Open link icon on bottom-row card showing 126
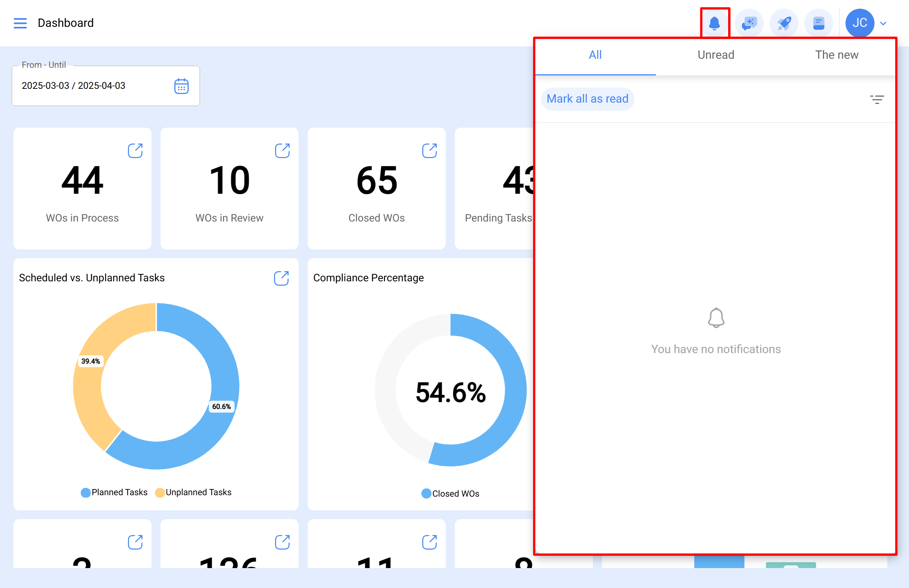Viewport: 909px width, 588px height. 282,542
